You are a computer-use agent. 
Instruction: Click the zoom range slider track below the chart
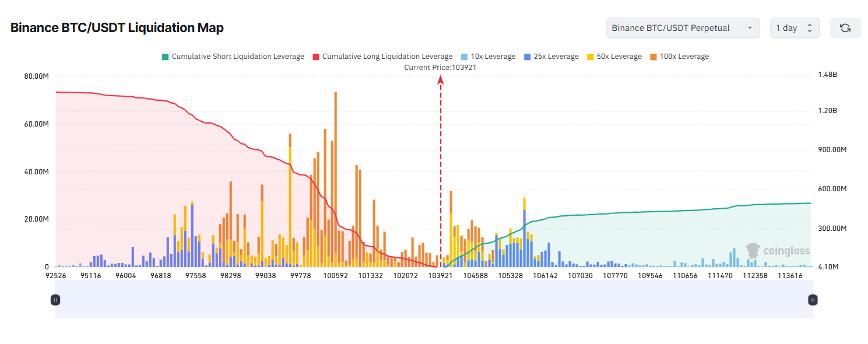coord(434,300)
